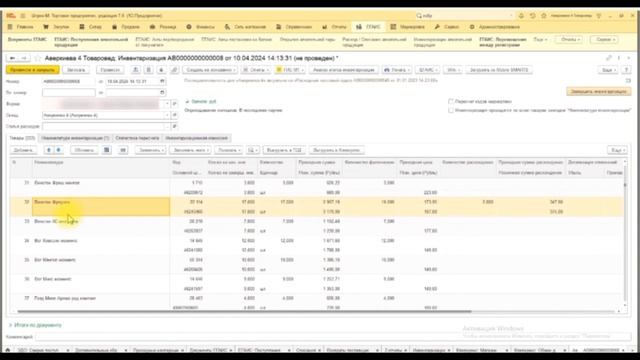Click the second icon button after Провести
This screenshot has height=360, width=640.
[x=149, y=70]
